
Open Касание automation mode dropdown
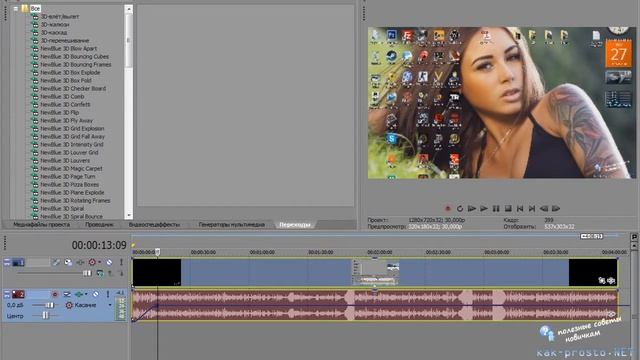[x=110, y=305]
